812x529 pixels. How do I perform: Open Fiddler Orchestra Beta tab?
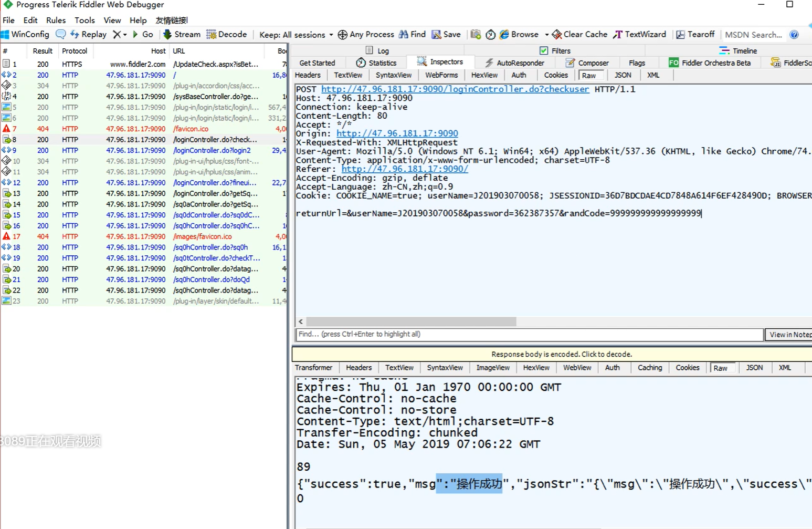pyautogui.click(x=710, y=63)
